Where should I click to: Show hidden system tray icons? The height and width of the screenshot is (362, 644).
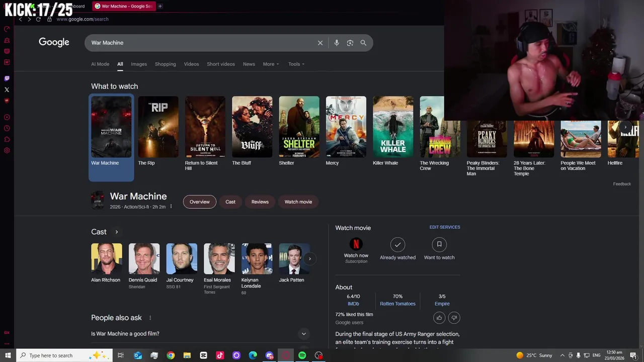pos(562,355)
